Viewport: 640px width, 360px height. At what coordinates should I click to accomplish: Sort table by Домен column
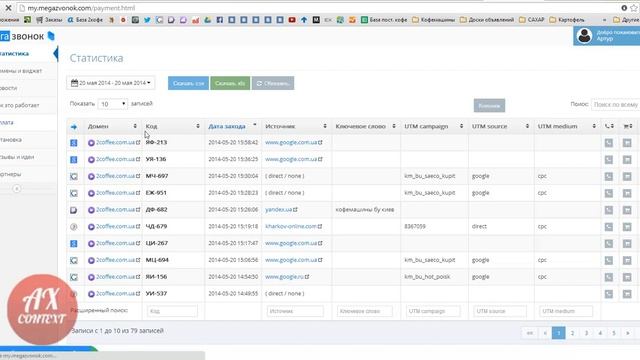pyautogui.click(x=113, y=127)
